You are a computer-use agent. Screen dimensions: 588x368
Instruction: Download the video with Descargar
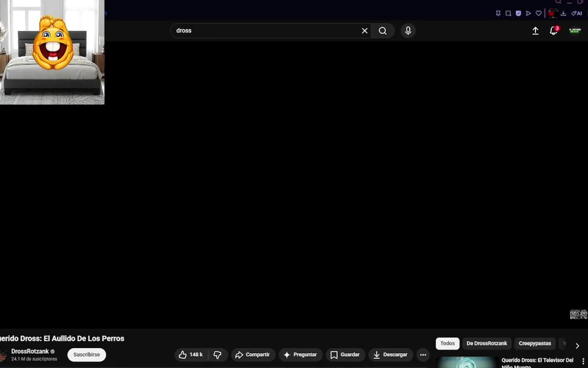click(391, 355)
